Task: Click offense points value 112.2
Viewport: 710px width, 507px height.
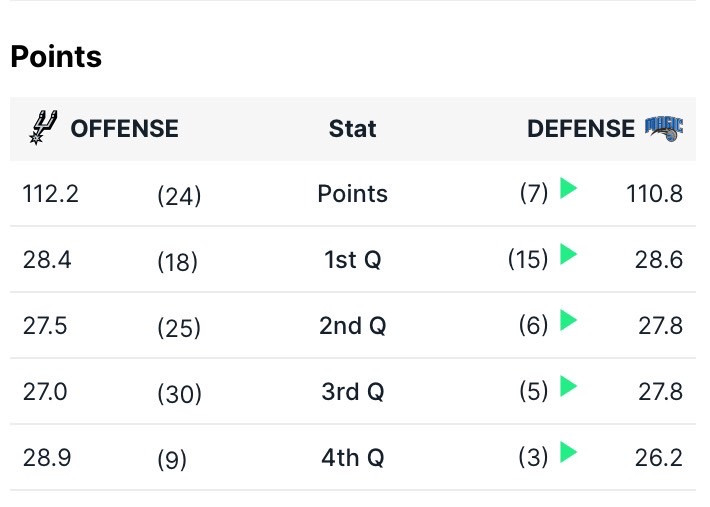Action: pos(51,194)
